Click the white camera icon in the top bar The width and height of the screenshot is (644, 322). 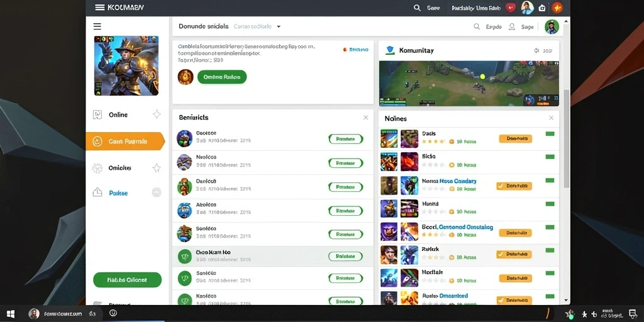pos(542,8)
